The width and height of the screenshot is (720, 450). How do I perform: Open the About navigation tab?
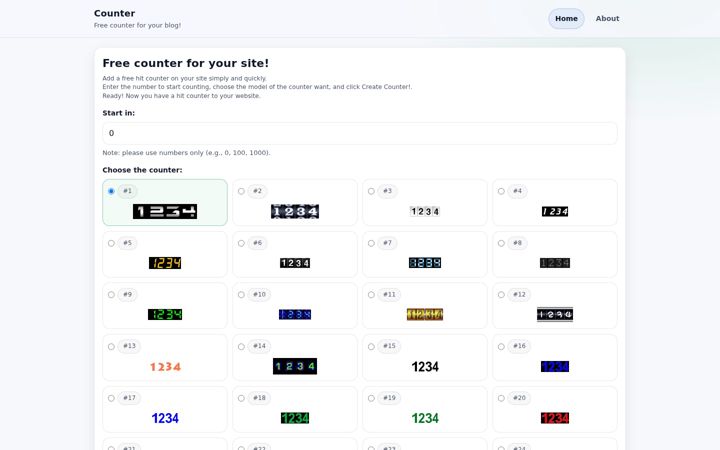(607, 18)
